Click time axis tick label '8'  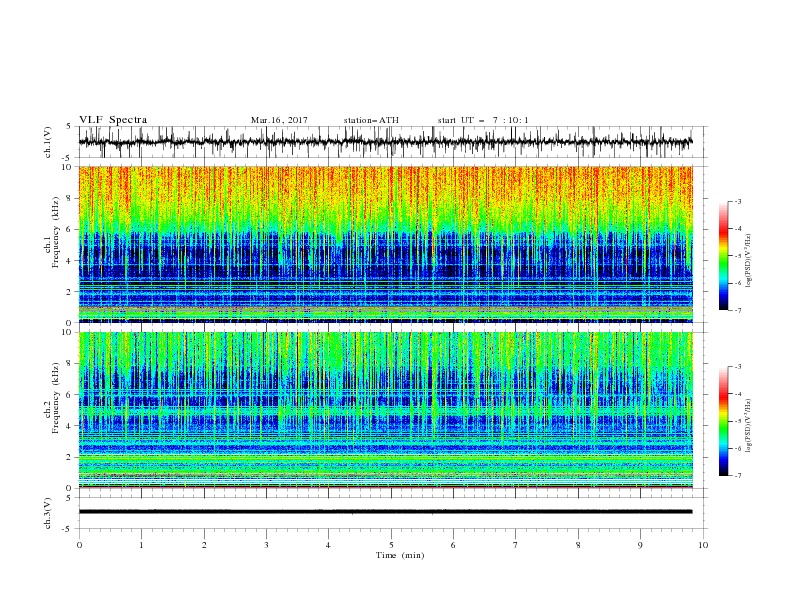(x=578, y=545)
